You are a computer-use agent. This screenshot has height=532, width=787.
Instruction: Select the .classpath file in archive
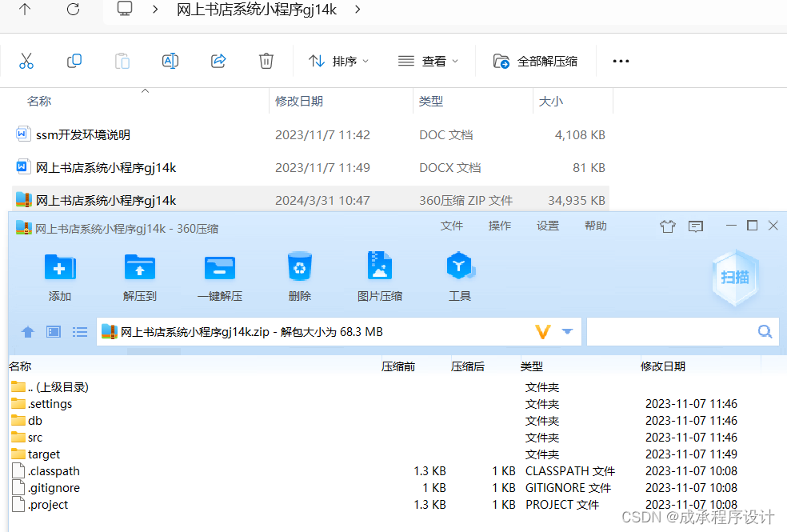click(x=46, y=470)
